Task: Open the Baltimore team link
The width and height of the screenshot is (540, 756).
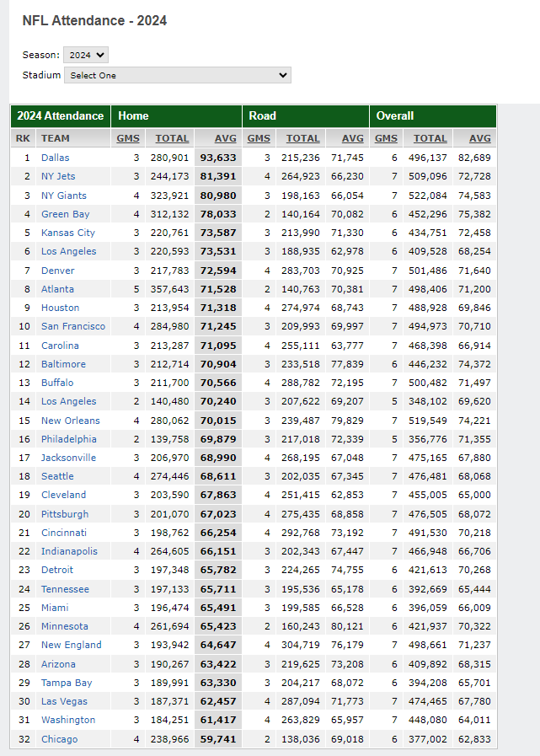Action: (x=63, y=364)
